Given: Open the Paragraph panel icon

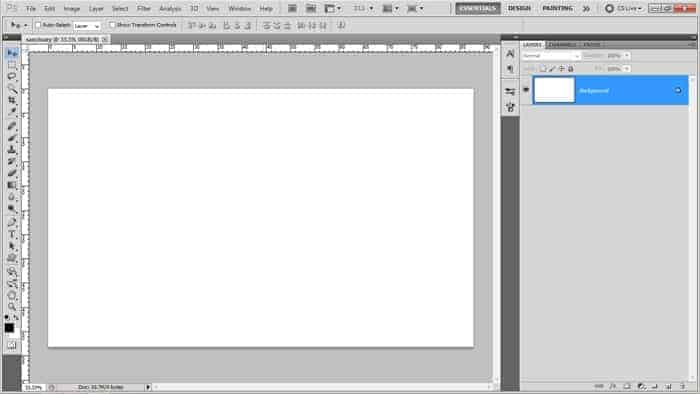Looking at the screenshot, I should tap(510, 69).
